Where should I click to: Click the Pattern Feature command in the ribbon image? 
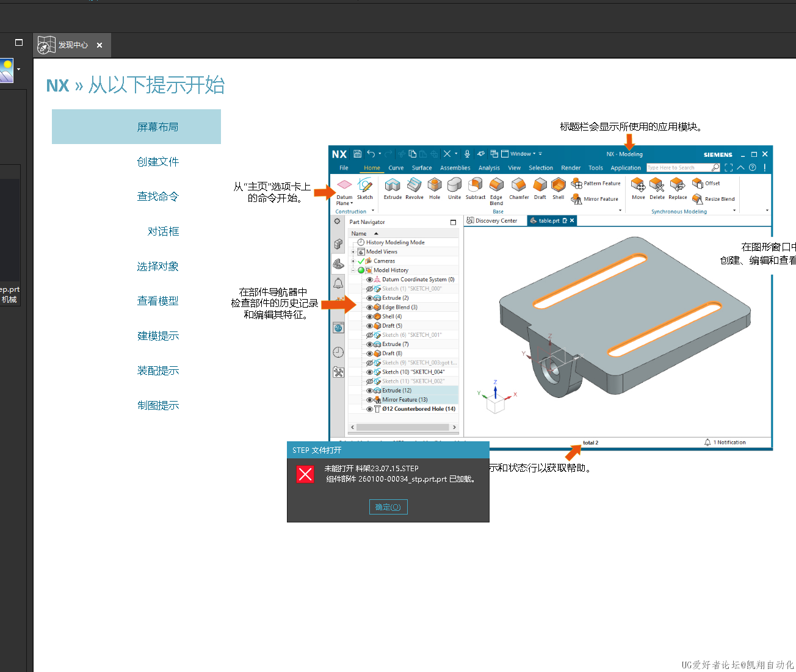point(596,184)
